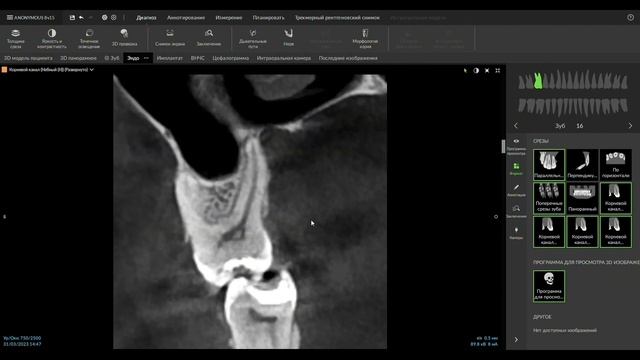
Task: Click the ANONYMOUS patient title text
Action: (x=34, y=18)
